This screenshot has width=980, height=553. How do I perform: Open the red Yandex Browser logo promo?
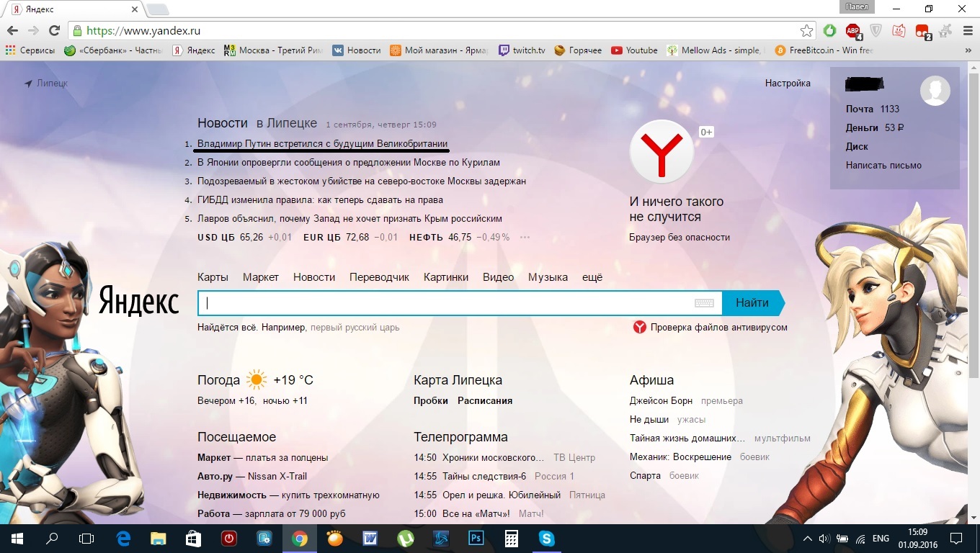pyautogui.click(x=661, y=151)
